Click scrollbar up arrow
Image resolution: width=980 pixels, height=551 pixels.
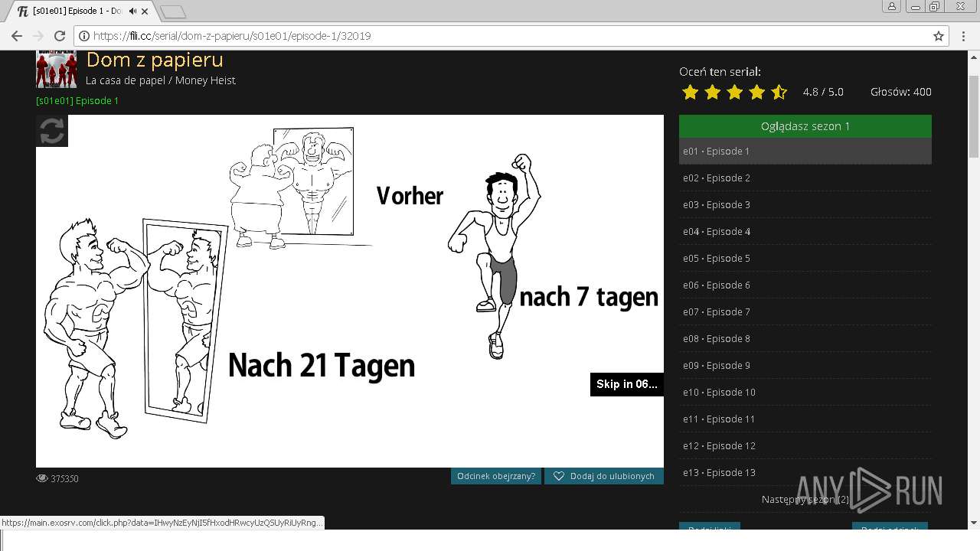click(974, 57)
